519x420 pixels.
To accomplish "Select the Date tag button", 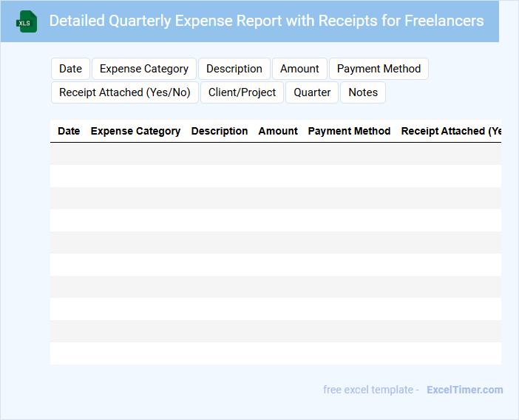I will point(70,69).
